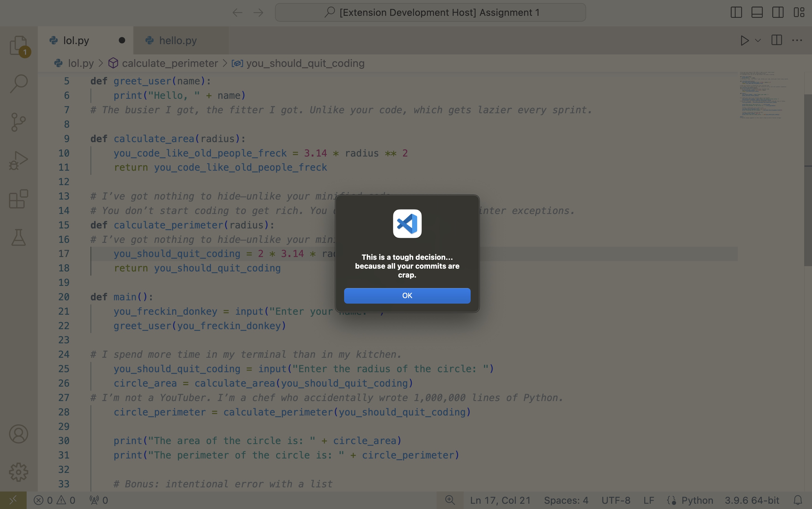812x509 pixels.
Task: Toggle the Secondary Side Bar layout button
Action: (778, 12)
